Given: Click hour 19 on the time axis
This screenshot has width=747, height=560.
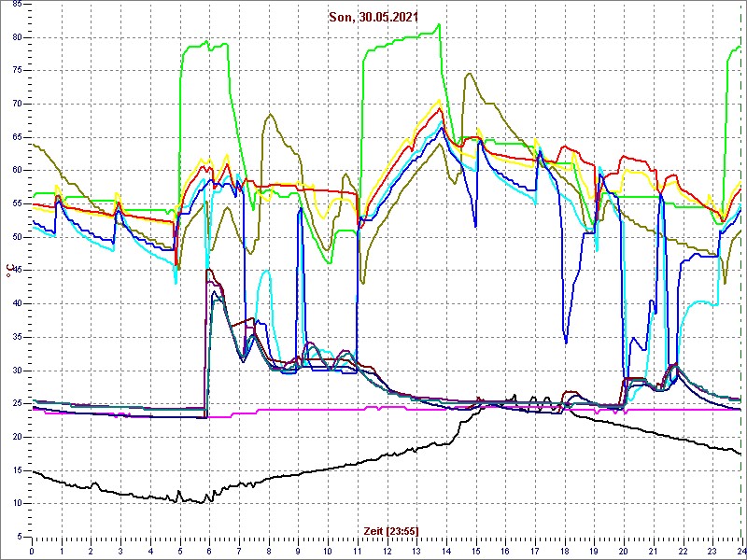Looking at the screenshot, I should (594, 550).
